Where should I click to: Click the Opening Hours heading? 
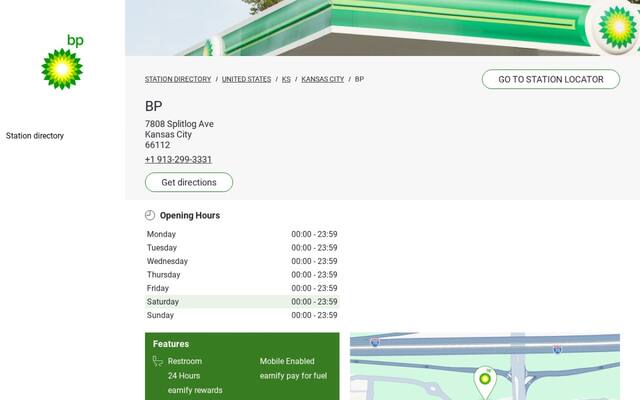pyautogui.click(x=190, y=216)
